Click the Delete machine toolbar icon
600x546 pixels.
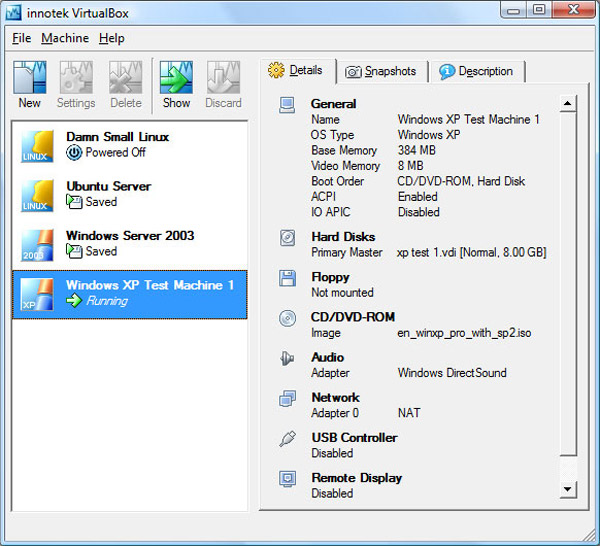(126, 77)
